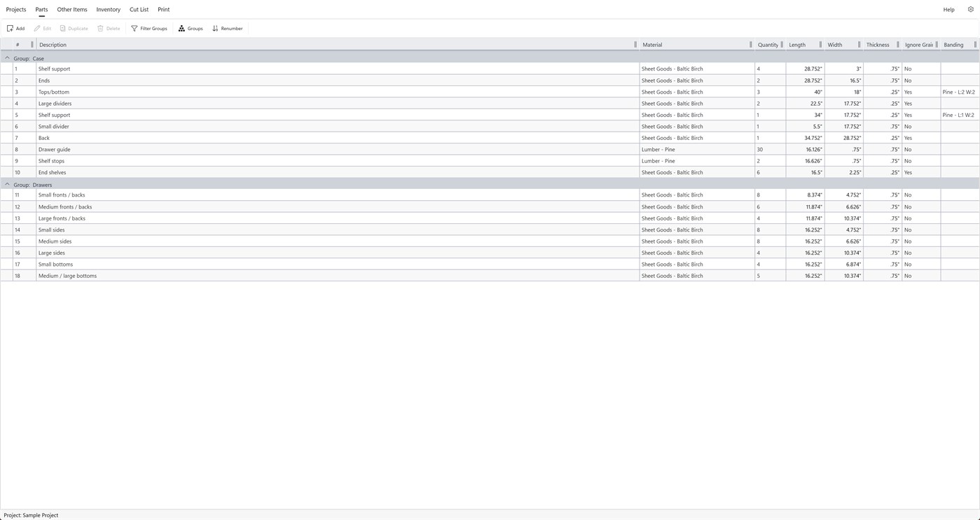Collapse the Group: Case section

click(7, 58)
